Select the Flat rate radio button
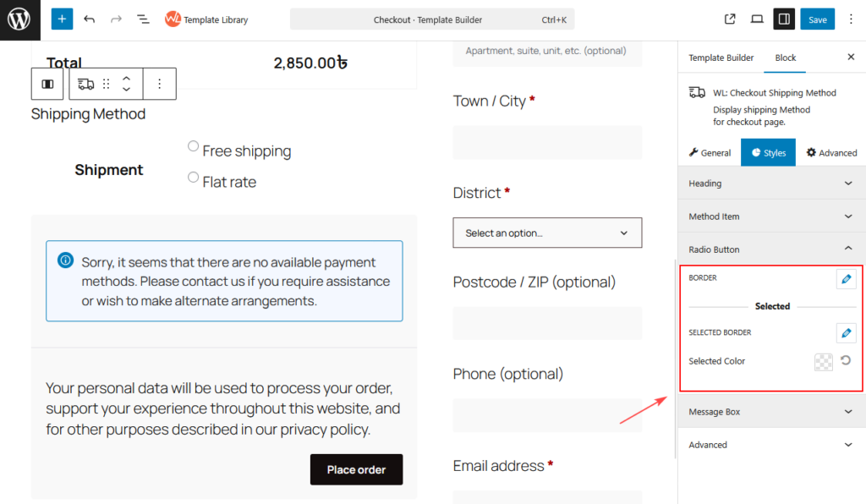 pos(194,178)
